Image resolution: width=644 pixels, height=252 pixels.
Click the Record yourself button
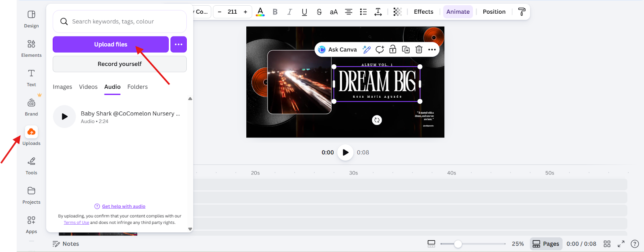[x=120, y=64]
